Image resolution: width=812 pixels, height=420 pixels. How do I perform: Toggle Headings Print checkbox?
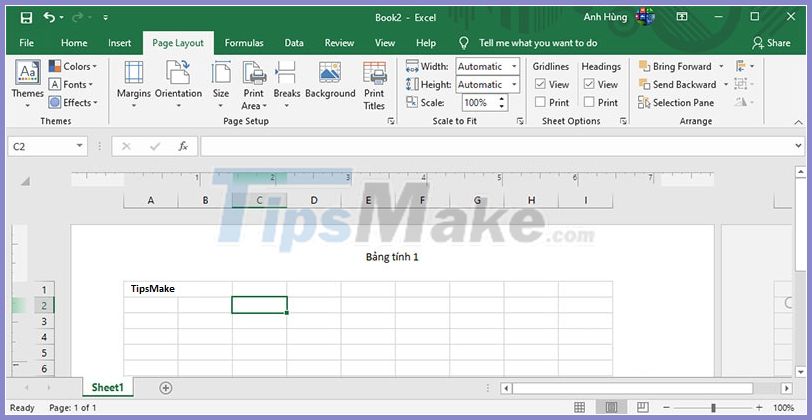(589, 103)
